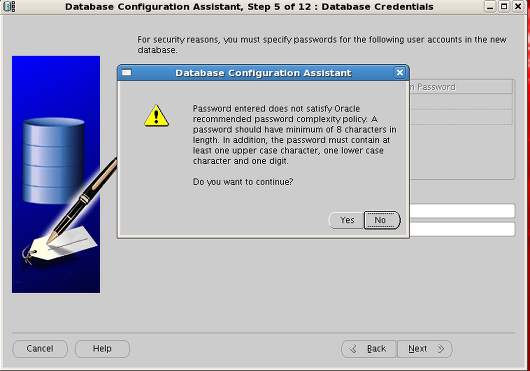530x371 pixels.
Task: Maximize the Database Configuration Assistant window
Action: (504, 6)
